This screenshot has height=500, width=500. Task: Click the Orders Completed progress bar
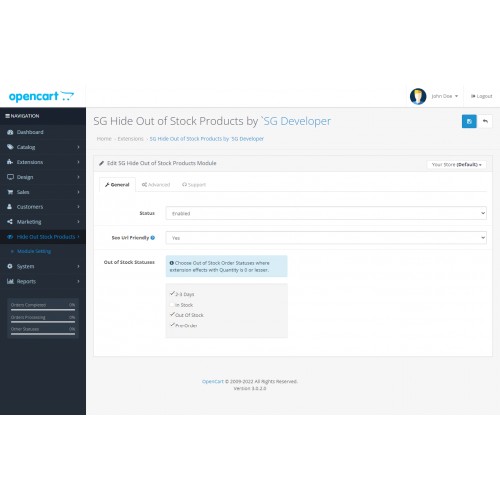[x=43, y=310]
